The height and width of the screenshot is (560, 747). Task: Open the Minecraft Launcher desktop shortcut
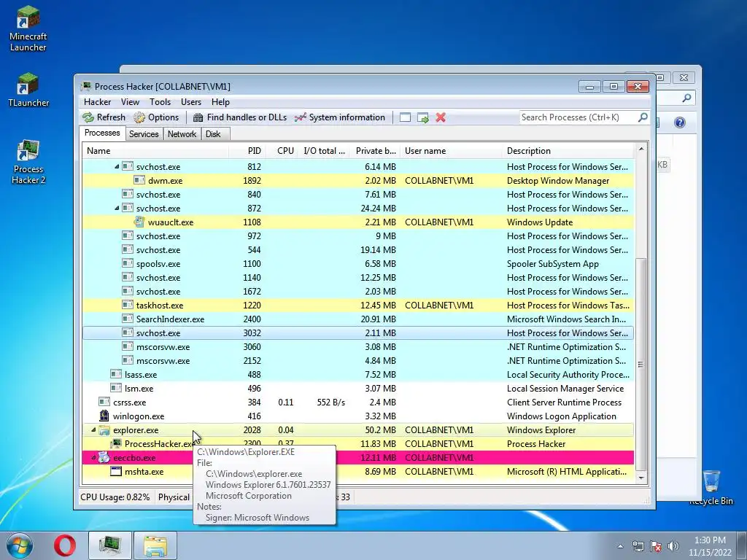tap(28, 28)
